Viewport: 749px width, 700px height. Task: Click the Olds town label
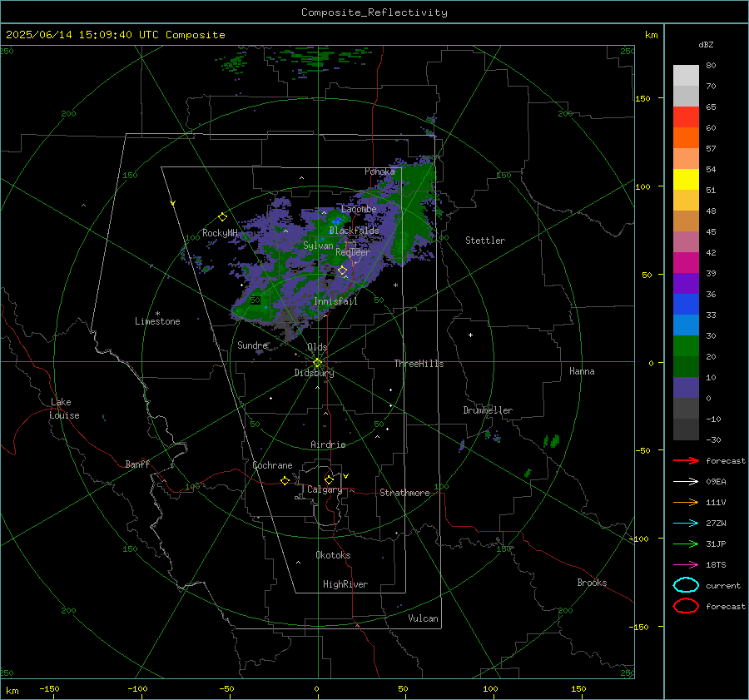(317, 347)
